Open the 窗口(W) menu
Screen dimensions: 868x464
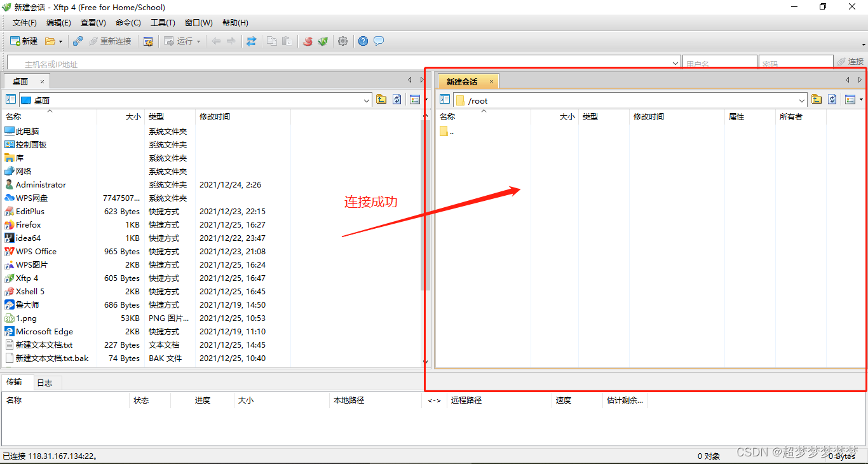click(x=199, y=23)
